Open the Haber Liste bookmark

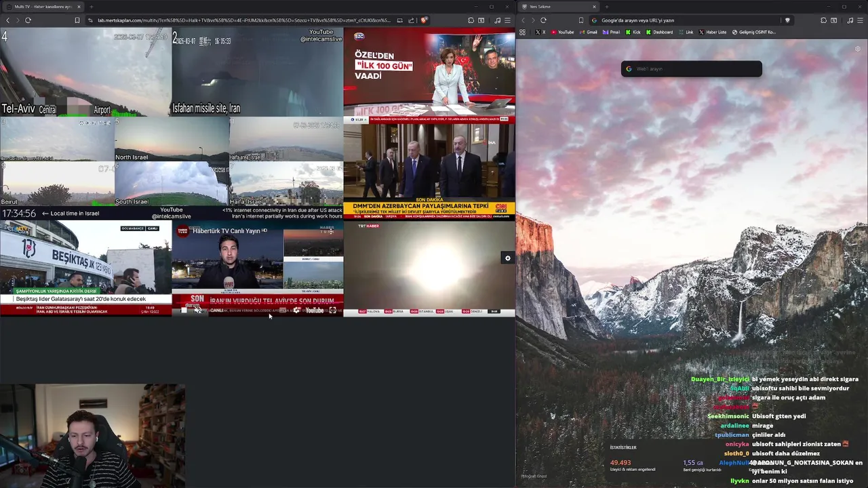tap(712, 32)
